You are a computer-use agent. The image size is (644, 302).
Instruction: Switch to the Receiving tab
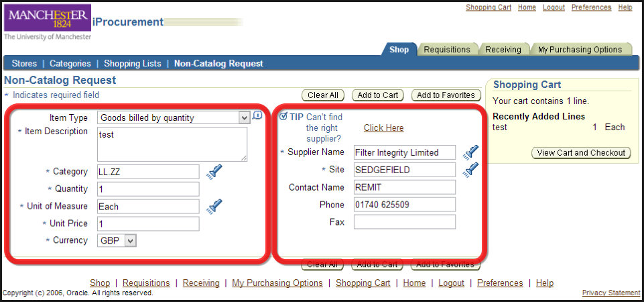(503, 50)
